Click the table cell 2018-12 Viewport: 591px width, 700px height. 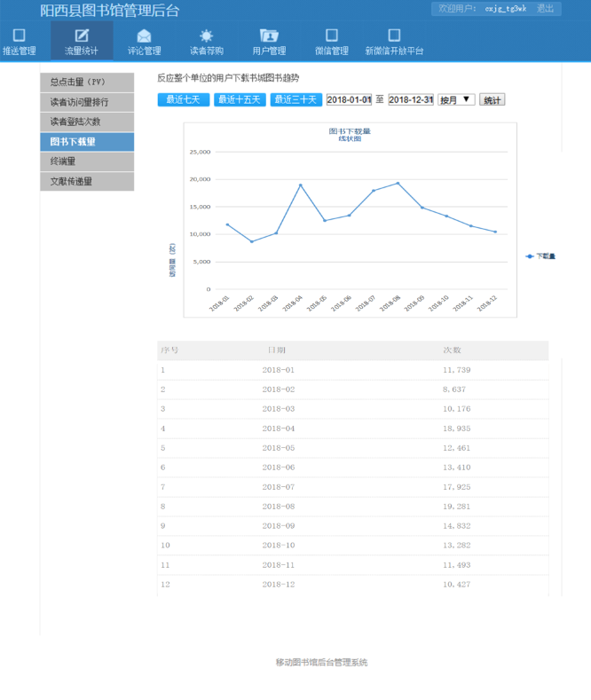click(x=278, y=585)
